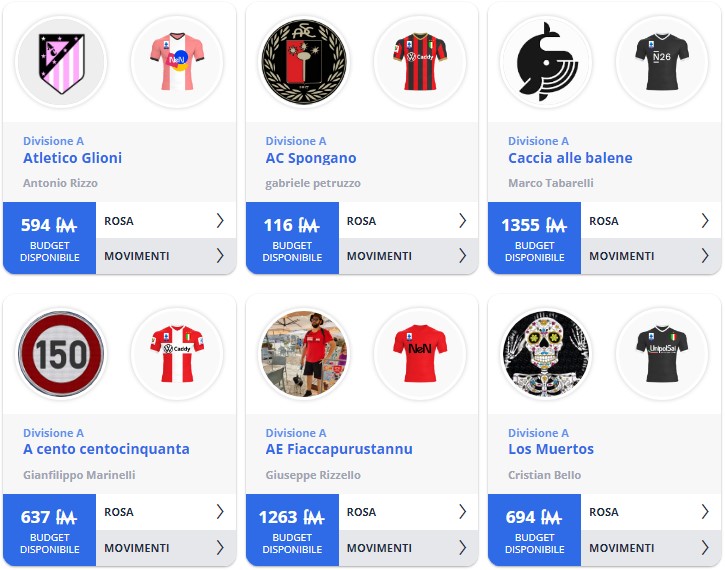The height and width of the screenshot is (570, 725).
Task: Open the 150 speed limit sign logo
Action: (61, 354)
